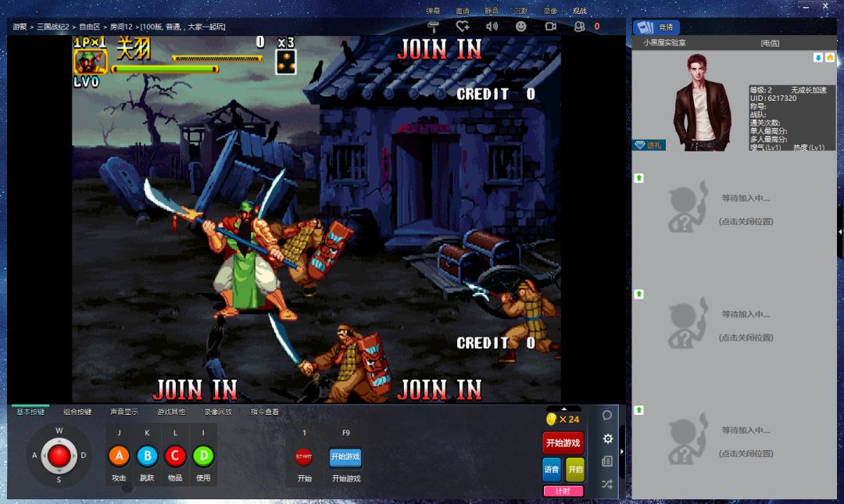Start recording with the camera icon
This screenshot has width=844, height=504.
pyautogui.click(x=551, y=27)
